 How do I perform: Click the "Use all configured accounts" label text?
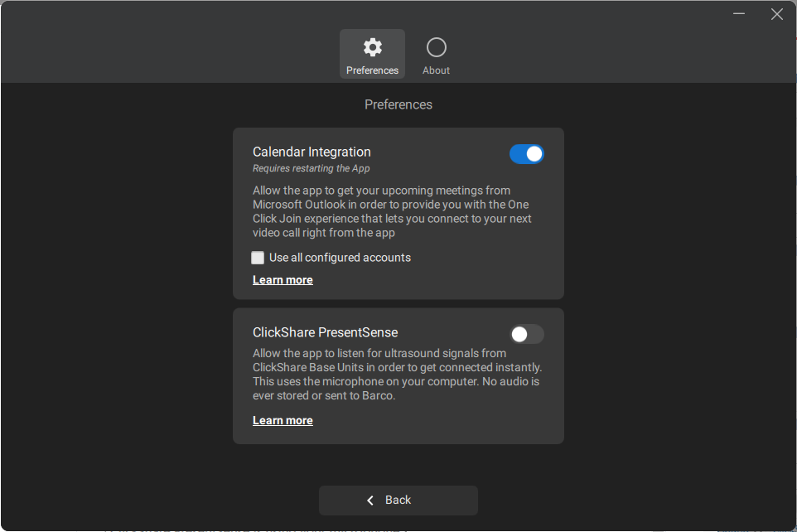(x=340, y=258)
